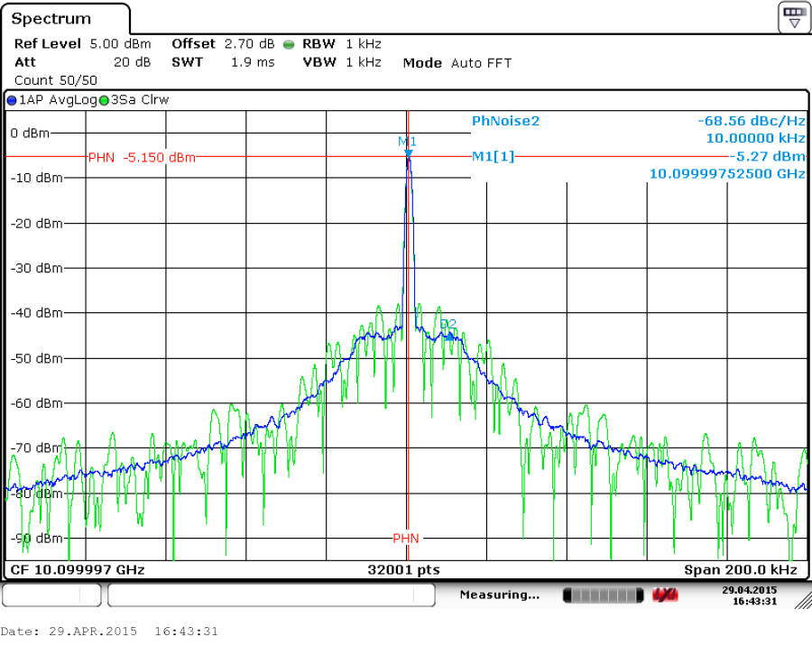The height and width of the screenshot is (655, 812).
Task: Switch to the Spectrum tab
Action: (x=51, y=19)
